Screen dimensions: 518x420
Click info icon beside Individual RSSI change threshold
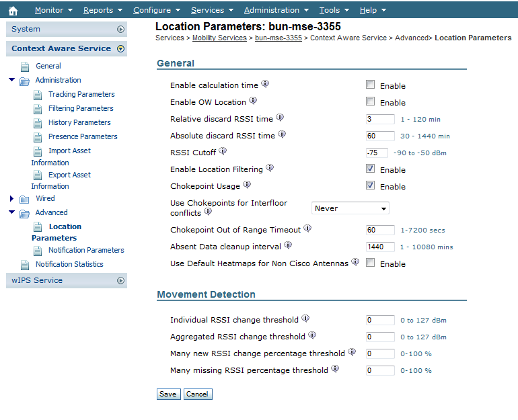coord(305,319)
